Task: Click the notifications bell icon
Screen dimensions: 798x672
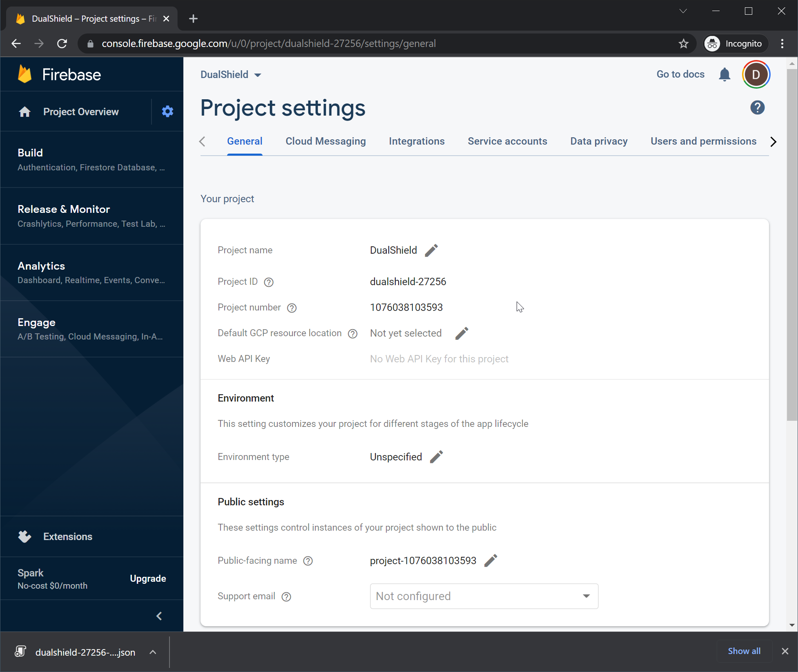Action: point(724,74)
